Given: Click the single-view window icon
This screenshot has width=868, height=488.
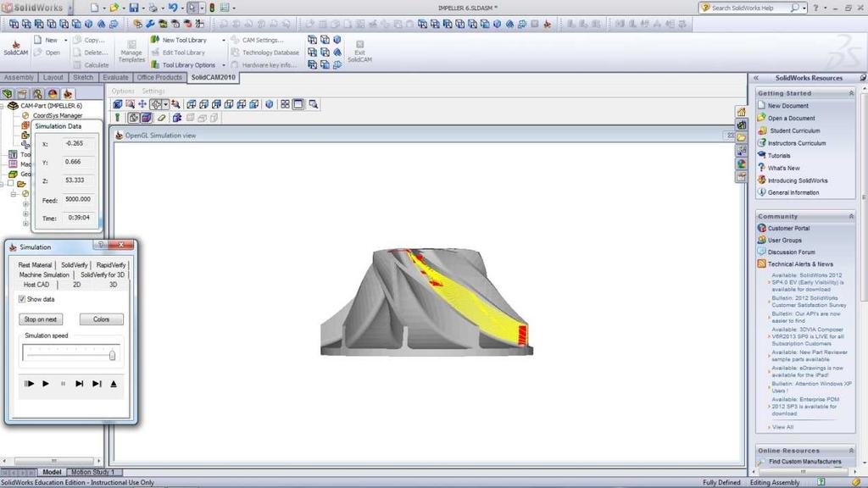Looking at the screenshot, I should tap(298, 104).
